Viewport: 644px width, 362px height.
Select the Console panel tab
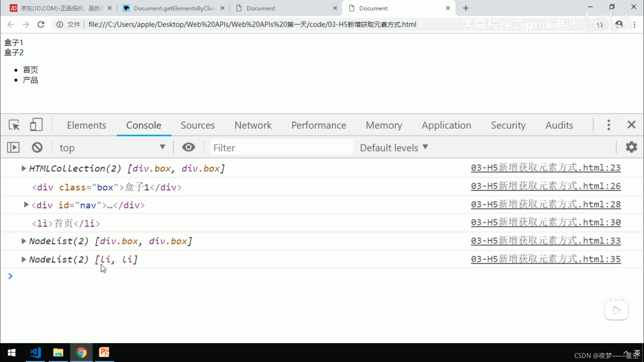coord(144,125)
